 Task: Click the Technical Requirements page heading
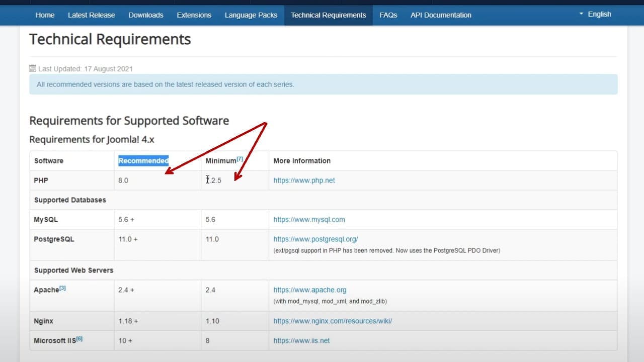(x=110, y=39)
